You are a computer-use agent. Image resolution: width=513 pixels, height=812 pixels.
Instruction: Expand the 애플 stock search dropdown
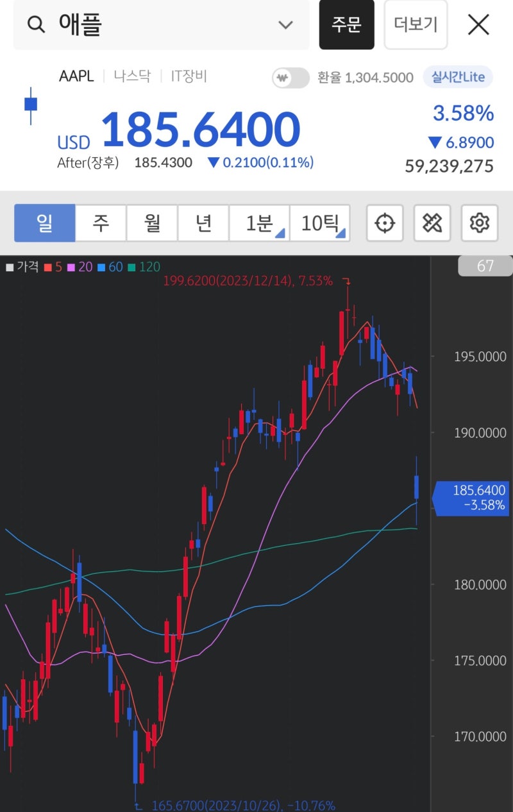click(285, 25)
